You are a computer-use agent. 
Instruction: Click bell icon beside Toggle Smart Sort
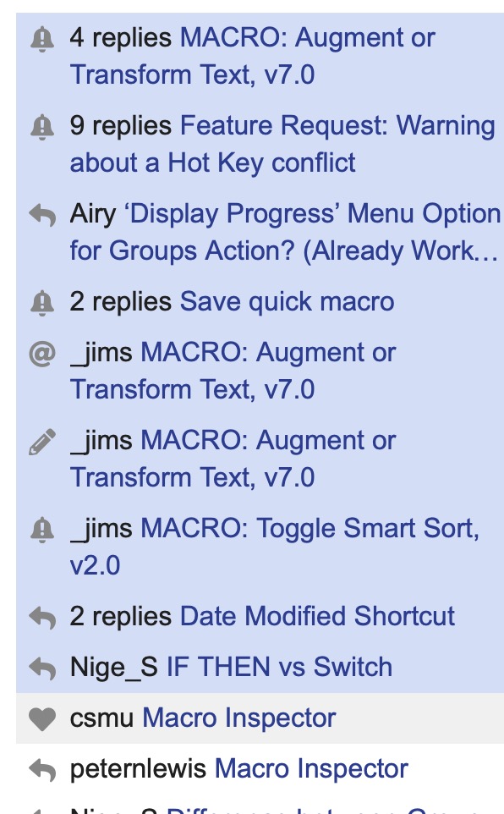point(42,530)
